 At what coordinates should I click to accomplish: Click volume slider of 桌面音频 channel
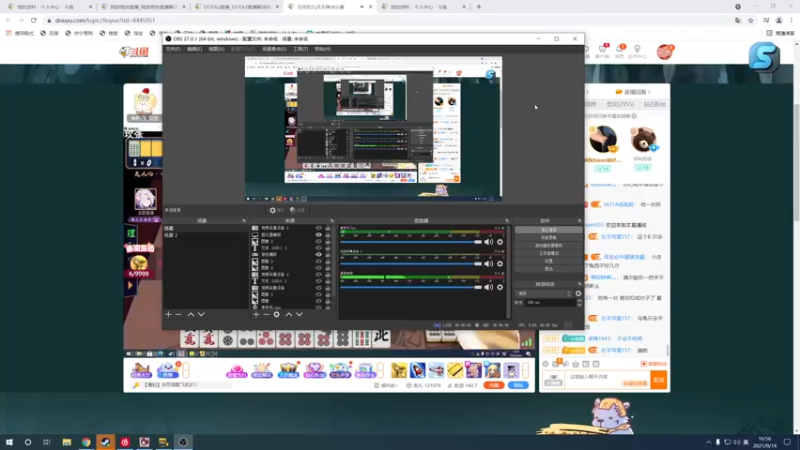(411, 287)
